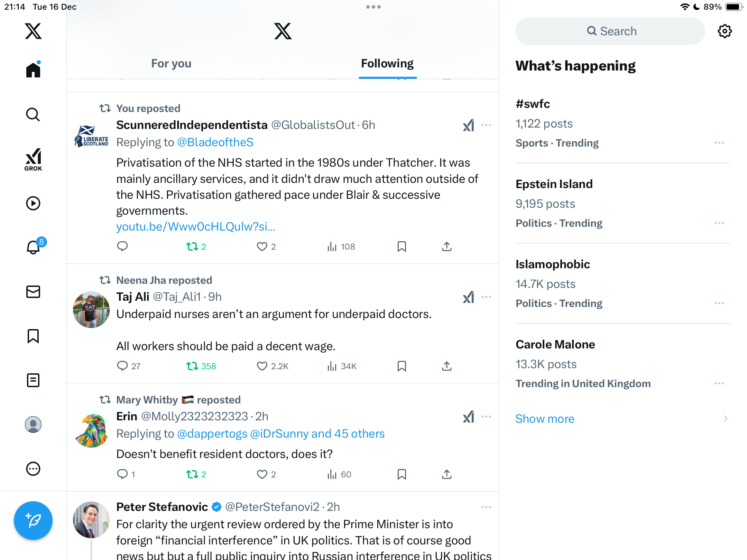Open Taj Ali's profile picture
The width and height of the screenshot is (747, 560).
(91, 309)
